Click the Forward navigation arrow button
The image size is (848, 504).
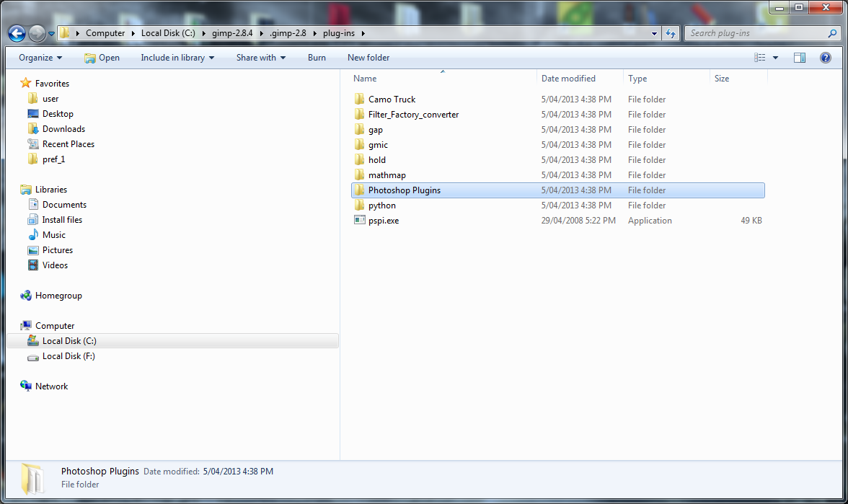[37, 33]
